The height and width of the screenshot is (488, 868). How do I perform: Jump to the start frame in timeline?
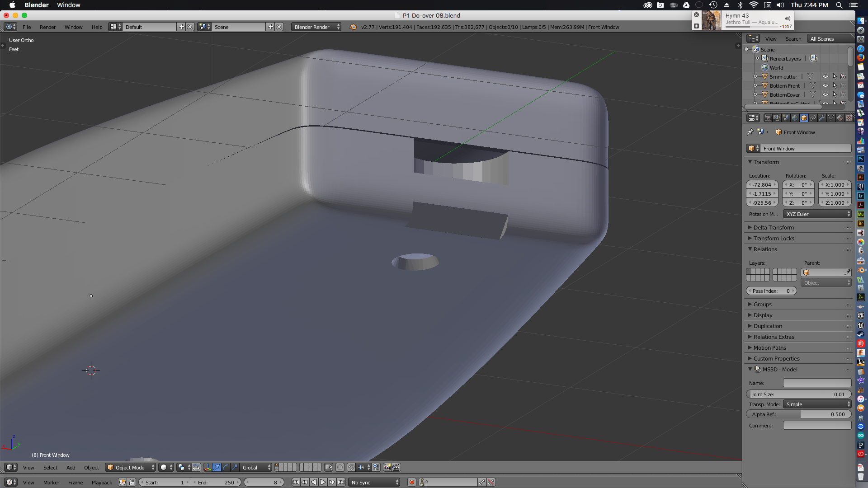296,482
